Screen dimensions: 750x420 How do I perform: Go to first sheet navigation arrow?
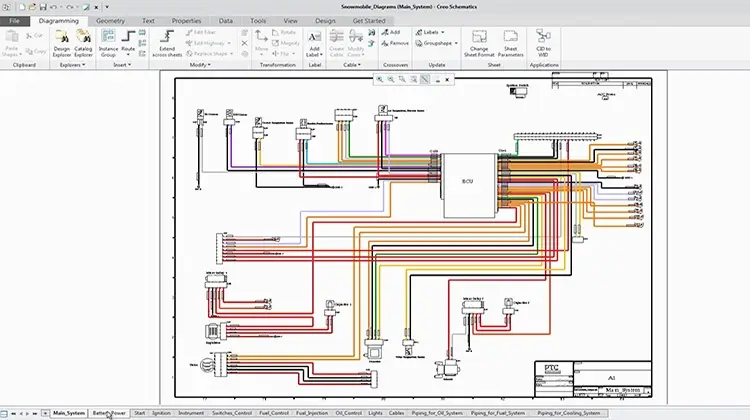13,413
